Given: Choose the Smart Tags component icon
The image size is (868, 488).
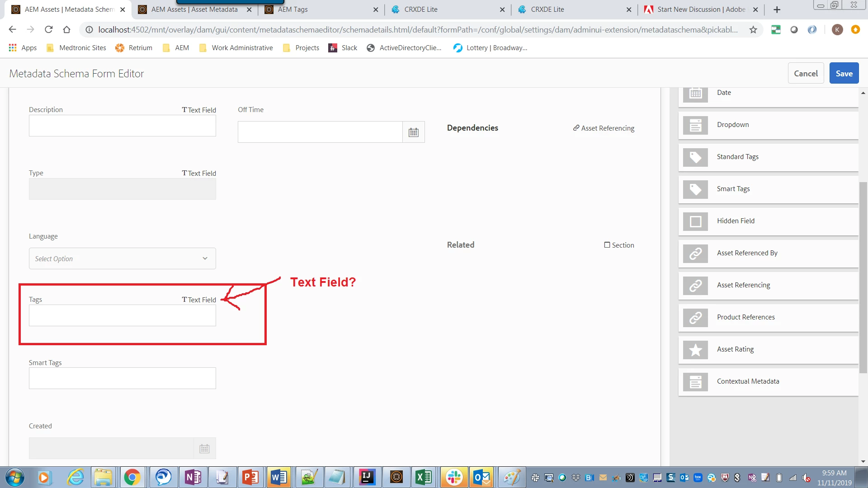Looking at the screenshot, I should (695, 189).
